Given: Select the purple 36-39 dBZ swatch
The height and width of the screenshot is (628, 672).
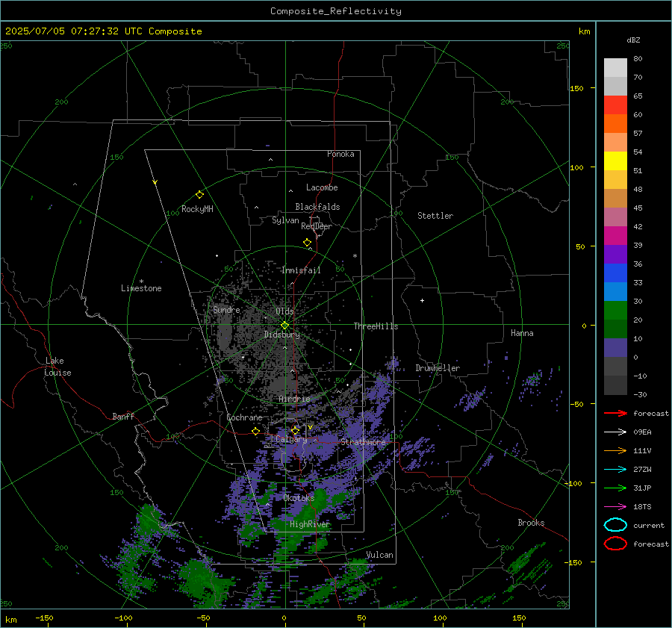Looking at the screenshot, I should pyautogui.click(x=615, y=254).
